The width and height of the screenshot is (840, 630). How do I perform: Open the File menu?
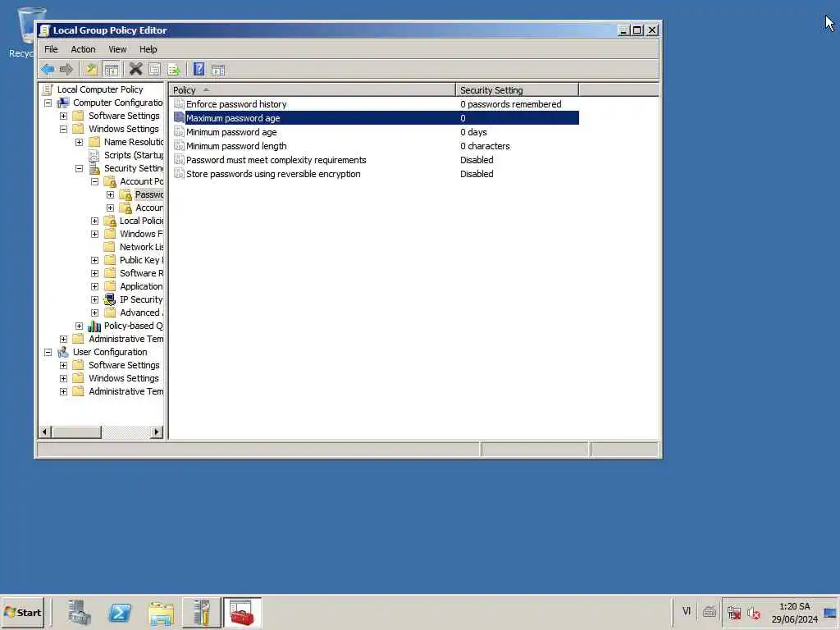click(x=51, y=49)
